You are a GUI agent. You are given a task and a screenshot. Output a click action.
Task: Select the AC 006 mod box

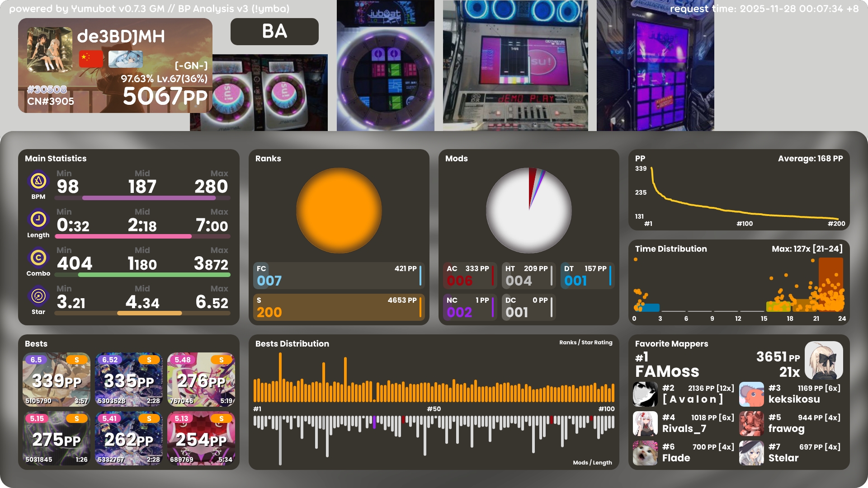[x=469, y=276]
